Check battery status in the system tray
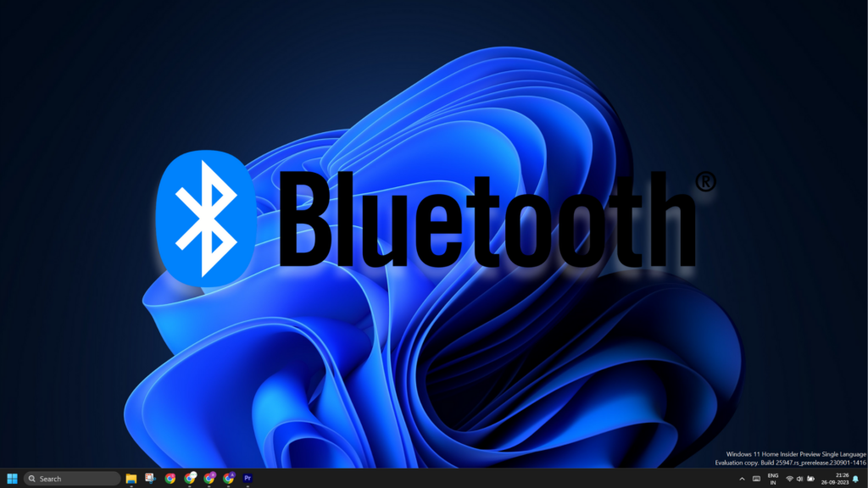The width and height of the screenshot is (868, 488). pos(811,478)
